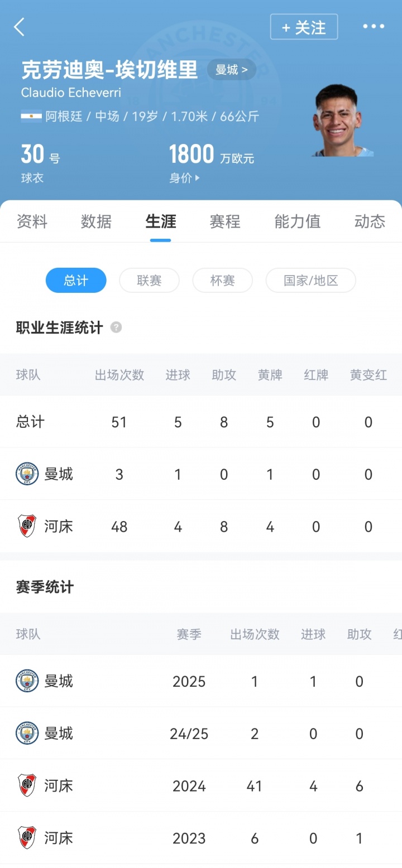Tap the back arrow icon
402x868 pixels.
click(20, 27)
